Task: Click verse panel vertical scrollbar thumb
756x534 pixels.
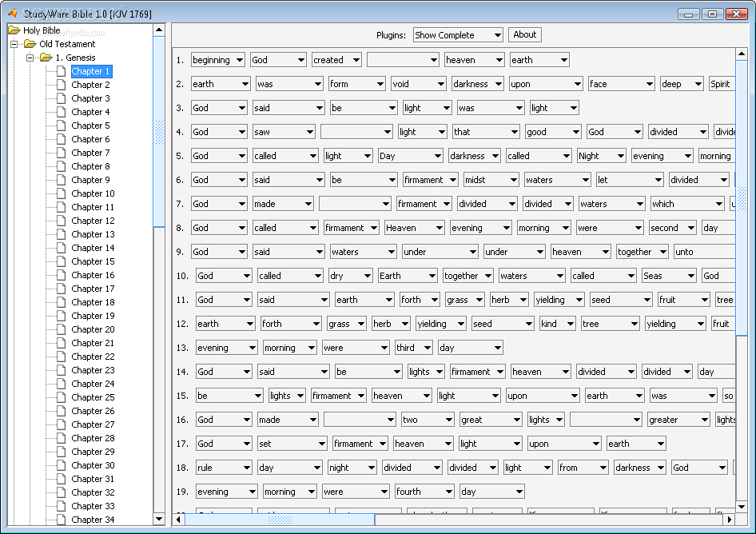Action: 742,197
